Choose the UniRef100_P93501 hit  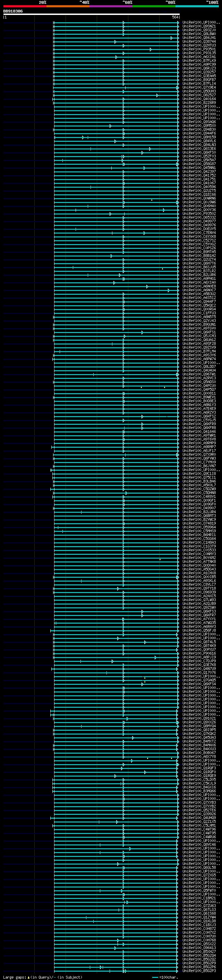[199, 49]
